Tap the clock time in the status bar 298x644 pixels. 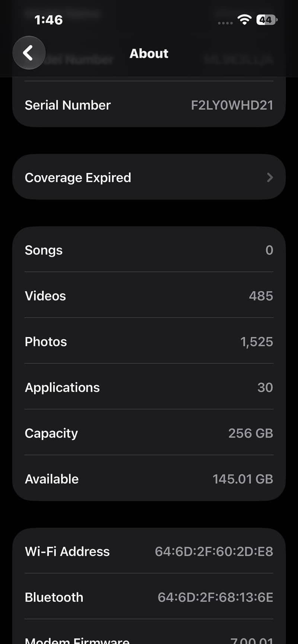[48, 20]
